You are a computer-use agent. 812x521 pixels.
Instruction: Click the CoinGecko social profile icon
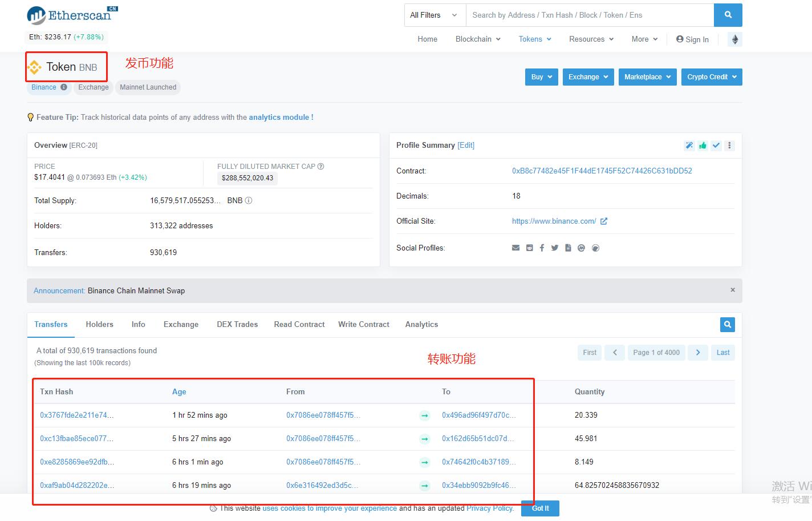pos(595,248)
